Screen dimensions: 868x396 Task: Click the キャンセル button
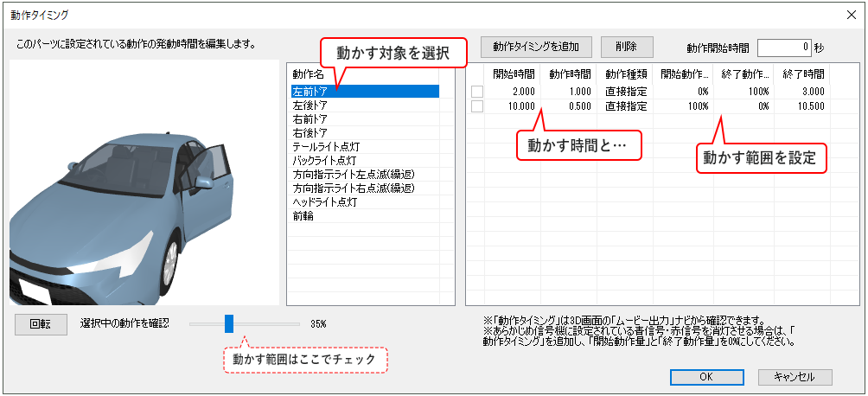(795, 377)
